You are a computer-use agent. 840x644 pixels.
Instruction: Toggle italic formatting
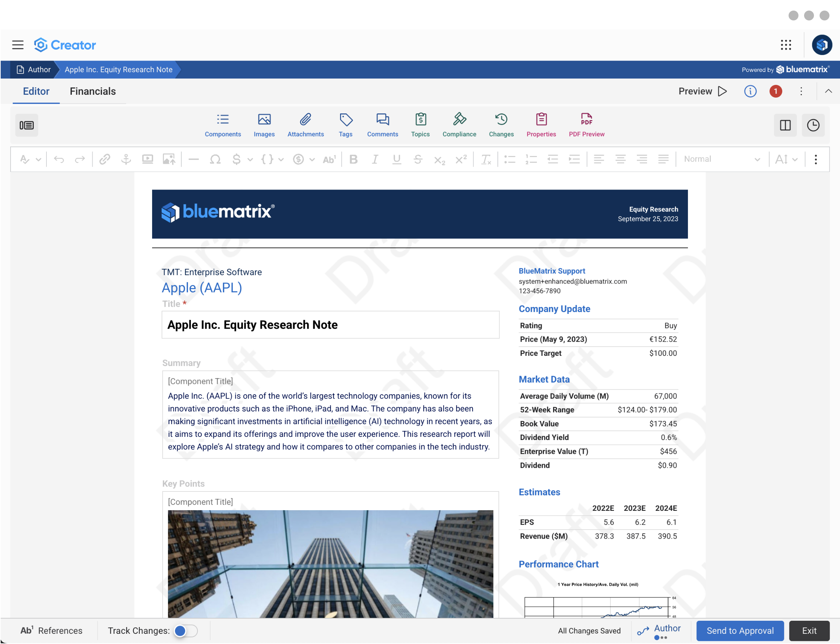point(375,159)
